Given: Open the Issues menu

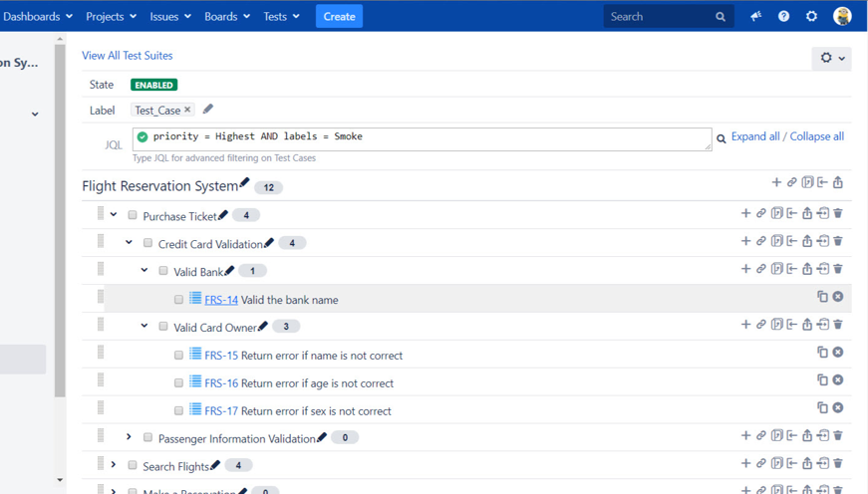Looking at the screenshot, I should coord(170,17).
